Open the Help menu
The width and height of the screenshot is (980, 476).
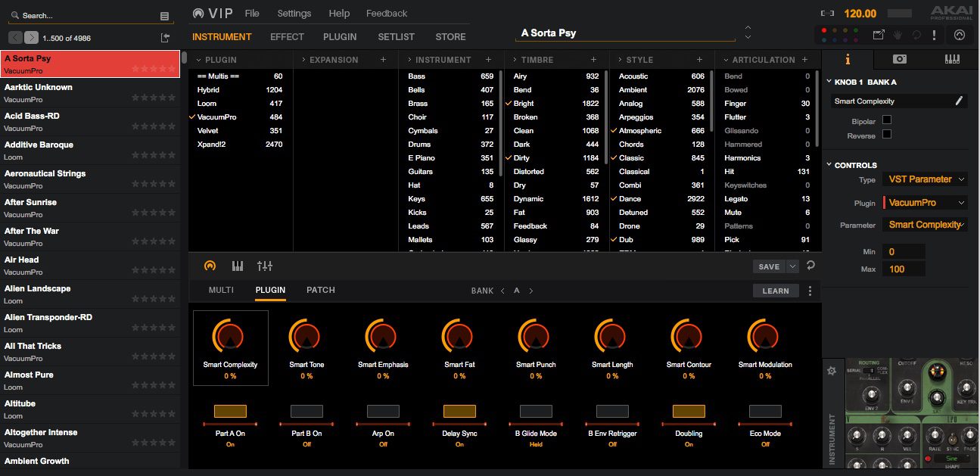tap(339, 14)
